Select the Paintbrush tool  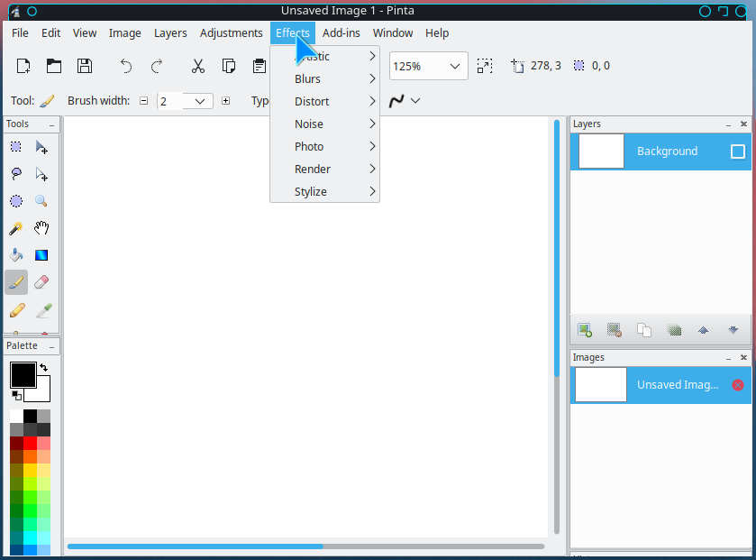coord(16,282)
